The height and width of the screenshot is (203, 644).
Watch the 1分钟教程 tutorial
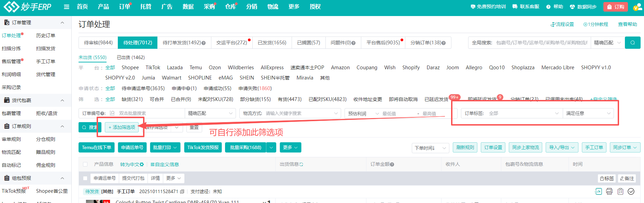(x=596, y=25)
